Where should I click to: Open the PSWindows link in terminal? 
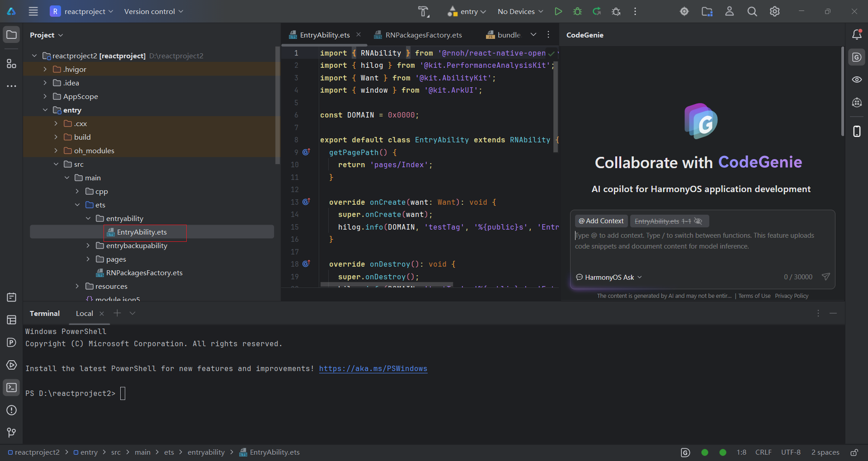click(373, 368)
